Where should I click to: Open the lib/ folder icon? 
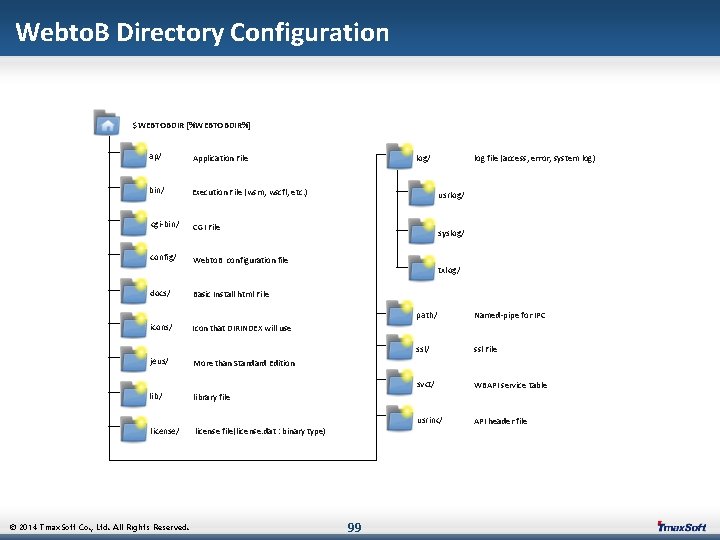tap(134, 394)
